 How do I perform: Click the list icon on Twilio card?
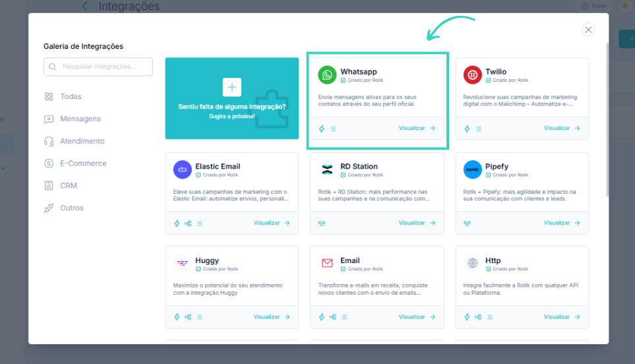pos(478,129)
